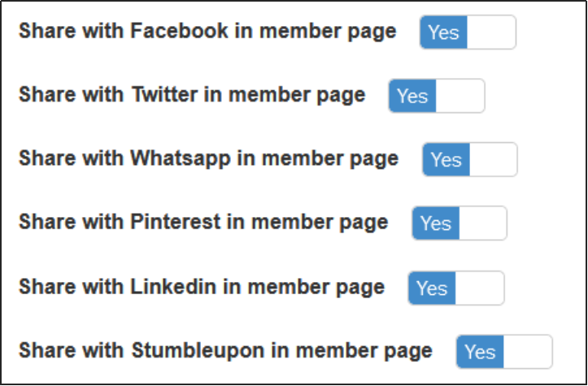
Task: Click the white knob on the Twitter switch
Action: click(460, 96)
